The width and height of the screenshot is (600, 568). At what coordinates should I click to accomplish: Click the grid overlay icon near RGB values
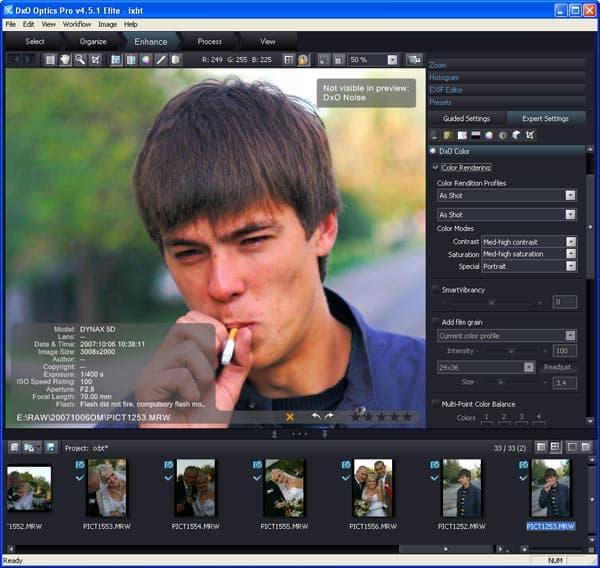pos(289,60)
